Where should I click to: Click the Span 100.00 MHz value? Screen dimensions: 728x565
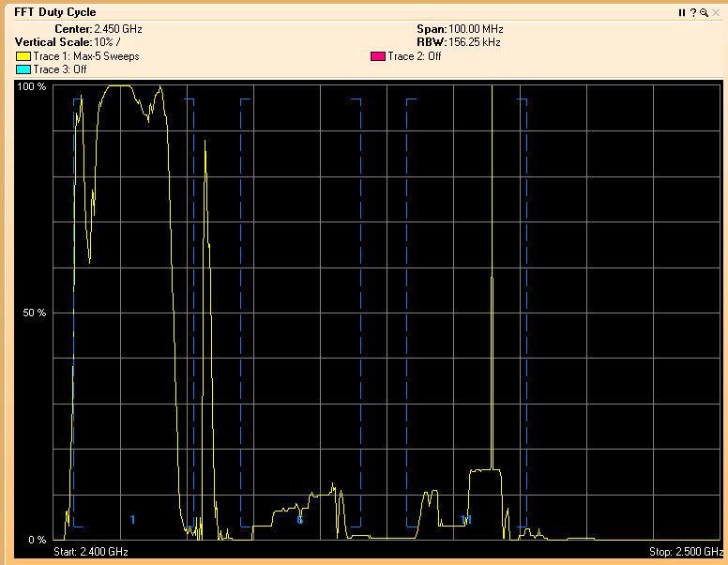pos(476,29)
